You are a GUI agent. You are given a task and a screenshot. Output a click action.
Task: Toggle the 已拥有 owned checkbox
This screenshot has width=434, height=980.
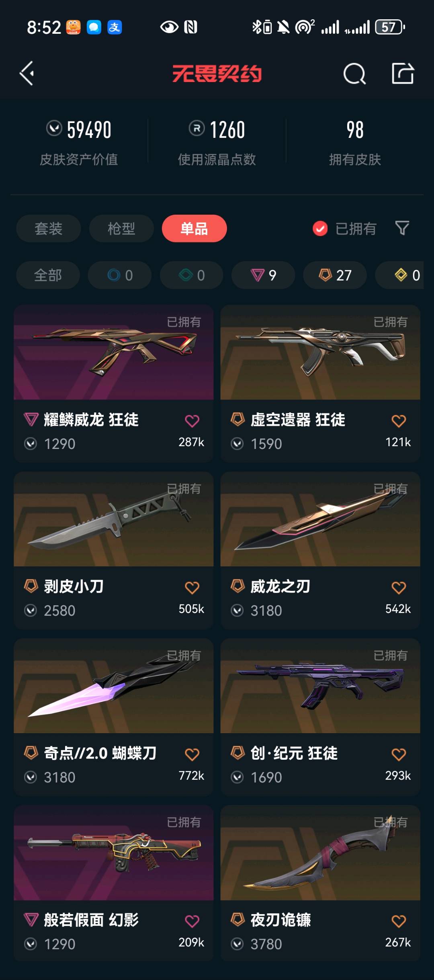coord(320,229)
